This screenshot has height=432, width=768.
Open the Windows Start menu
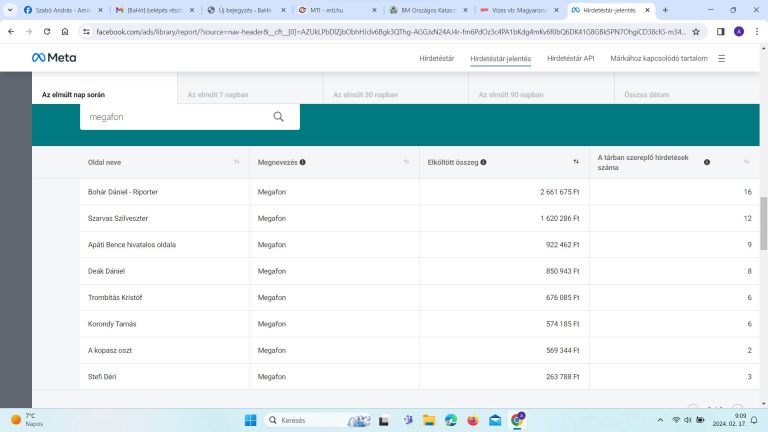[250, 420]
